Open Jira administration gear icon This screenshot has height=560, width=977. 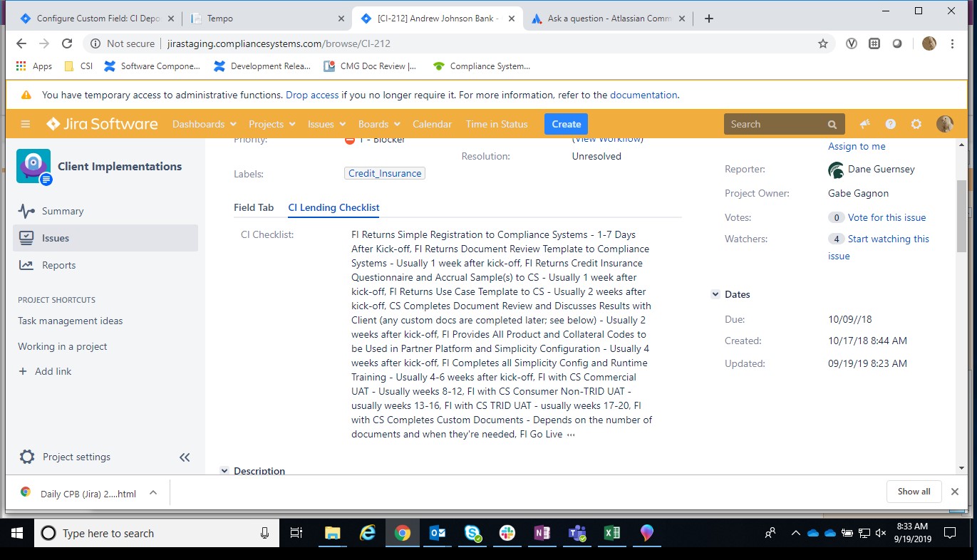[916, 124]
